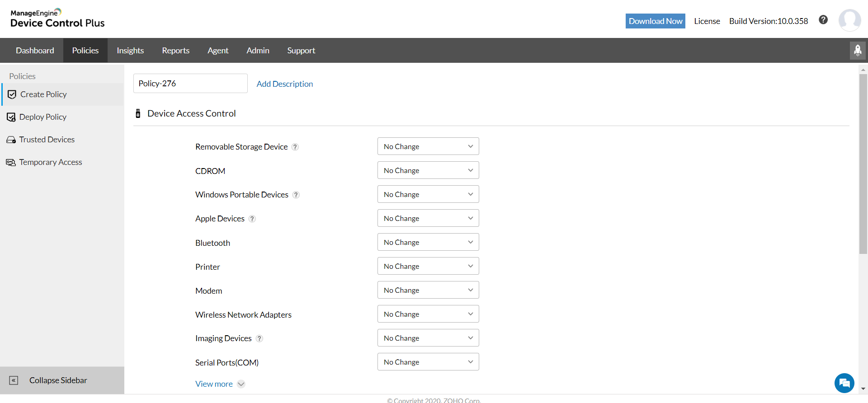Click the Add Description link
868x403 pixels.
tap(285, 84)
